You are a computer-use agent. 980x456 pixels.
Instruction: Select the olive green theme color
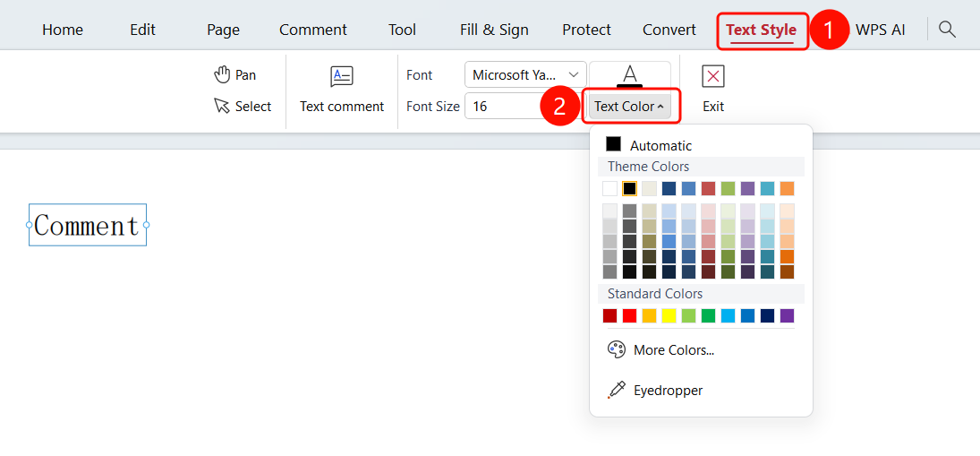(729, 188)
